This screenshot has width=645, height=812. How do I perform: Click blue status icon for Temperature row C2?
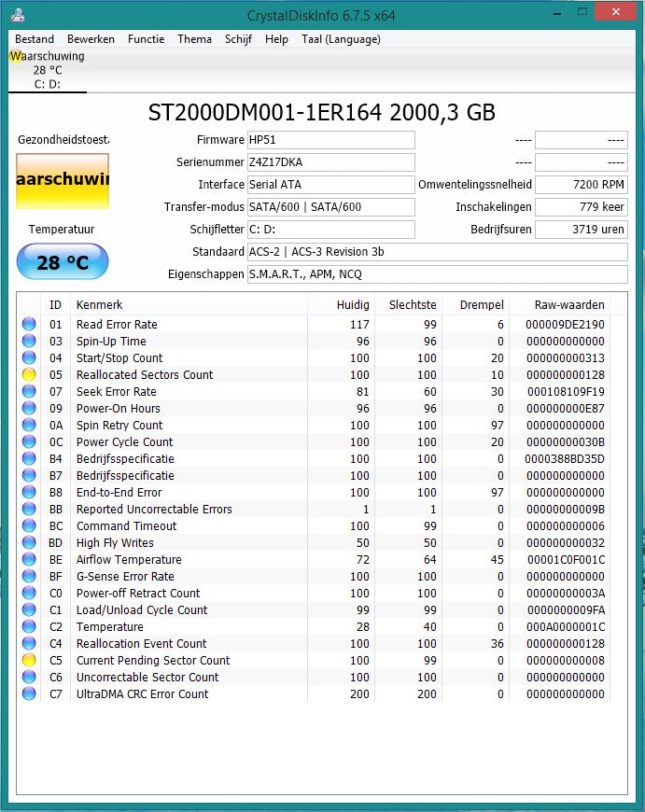(29, 626)
